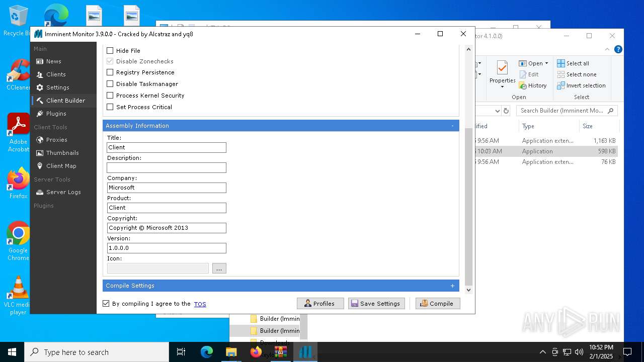Show hidden system tray icons
Image resolution: width=644 pixels, height=362 pixels.
point(542,352)
